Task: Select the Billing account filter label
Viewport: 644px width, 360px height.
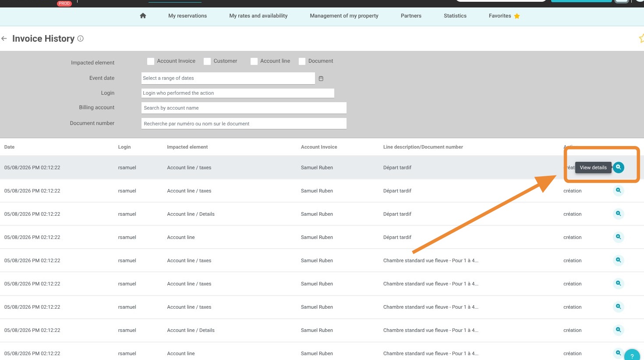Action: point(97,107)
